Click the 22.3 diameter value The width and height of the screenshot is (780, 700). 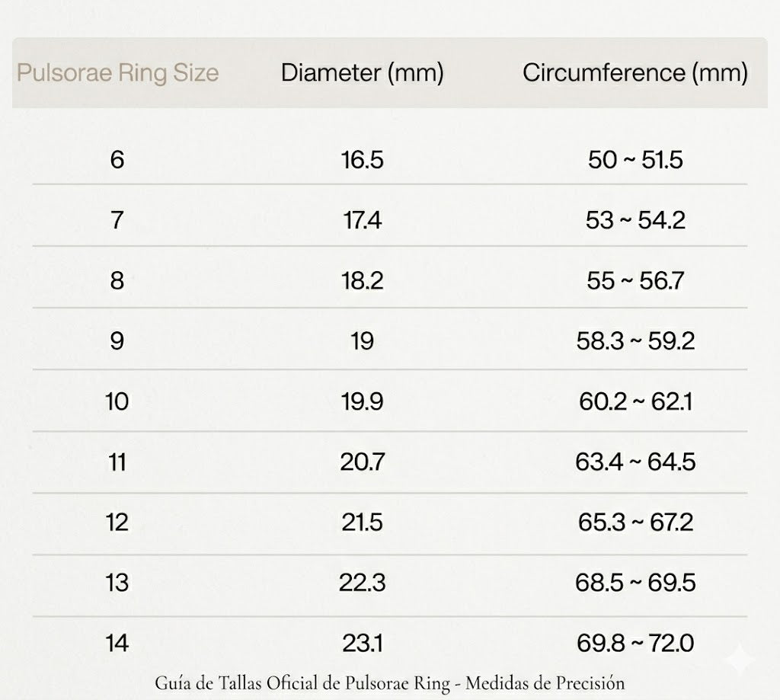(363, 583)
